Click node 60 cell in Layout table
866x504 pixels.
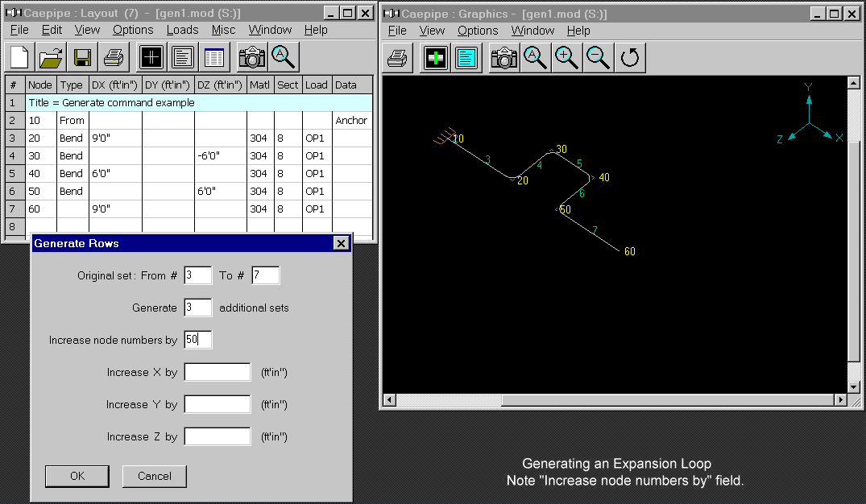pos(40,209)
